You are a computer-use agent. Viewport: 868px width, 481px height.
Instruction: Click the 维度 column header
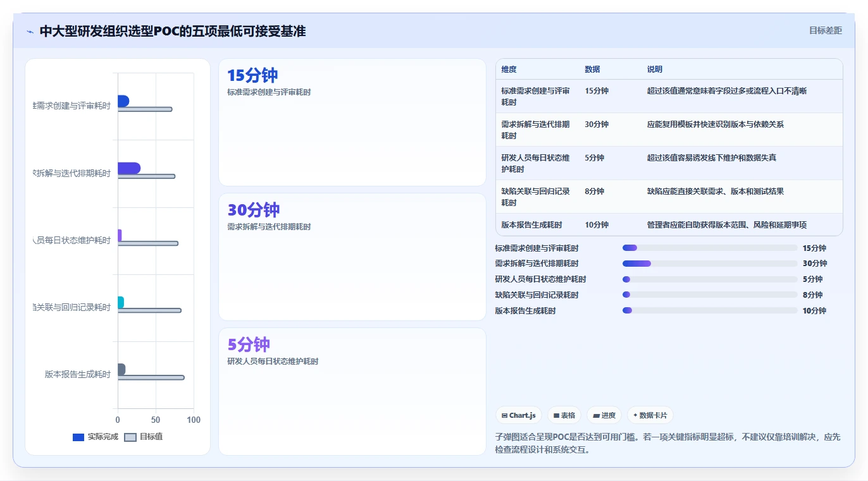click(509, 70)
